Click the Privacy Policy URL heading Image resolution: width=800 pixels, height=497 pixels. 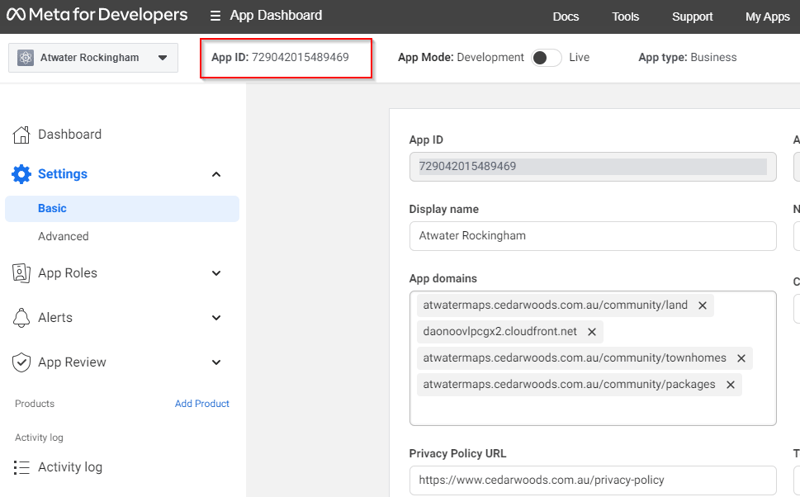[x=457, y=454]
